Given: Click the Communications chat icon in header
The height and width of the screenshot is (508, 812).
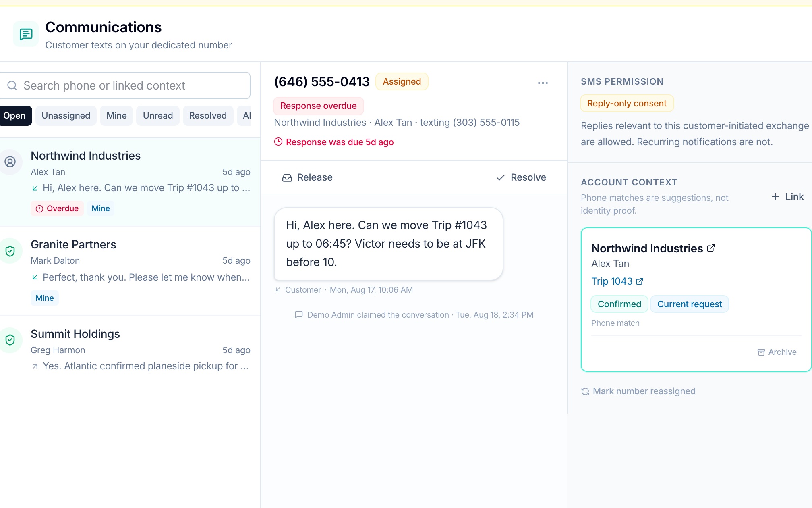Looking at the screenshot, I should (x=26, y=34).
